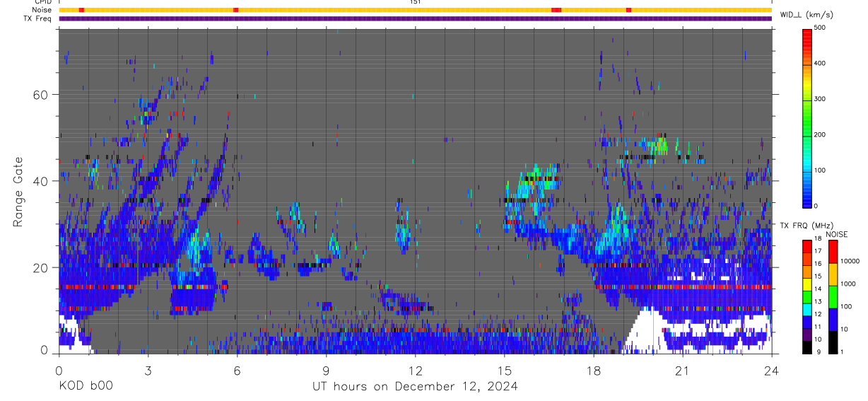This screenshot has width=868, height=401.
Task: Click the red noise marker before 17 UT
Action: pyautogui.click(x=556, y=10)
